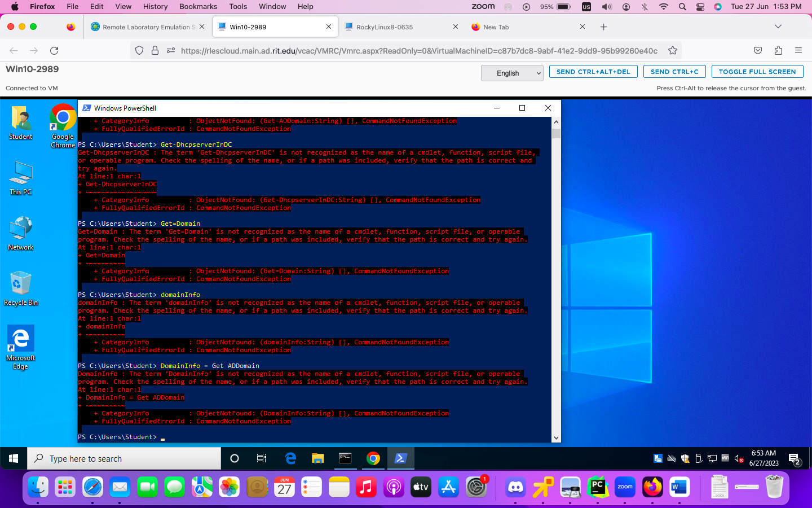
Task: Click the network icon in the Windows tray
Action: 712,458
